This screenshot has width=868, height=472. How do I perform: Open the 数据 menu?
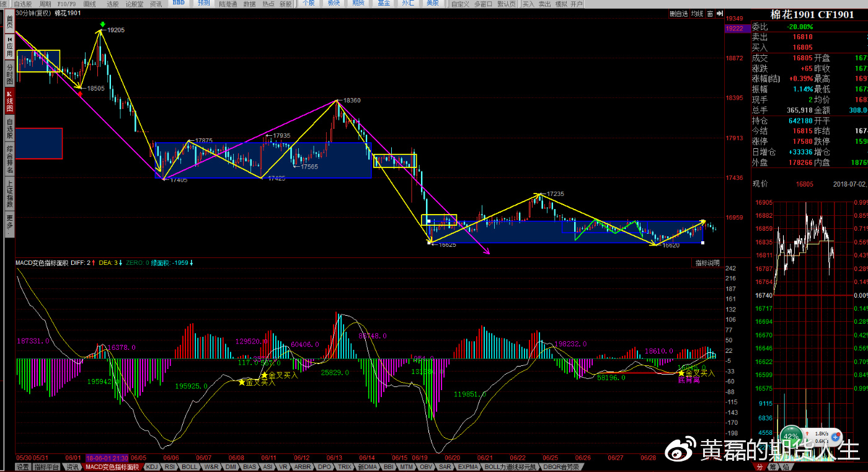(249, 4)
